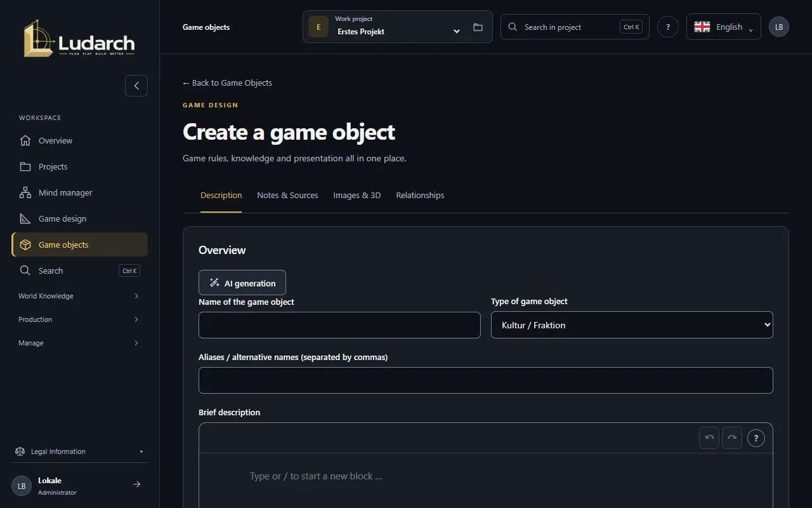Click the redo icon in the description editor
The height and width of the screenshot is (508, 812).
732,438
